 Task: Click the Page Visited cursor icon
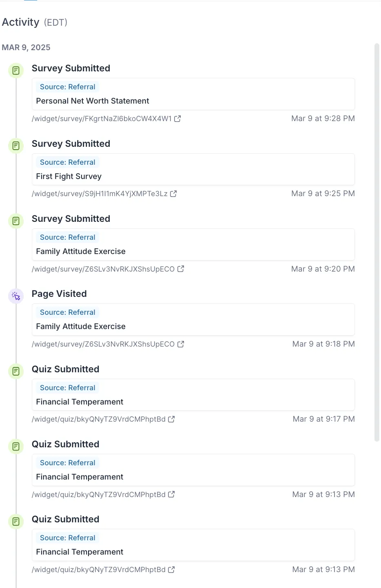point(16,296)
